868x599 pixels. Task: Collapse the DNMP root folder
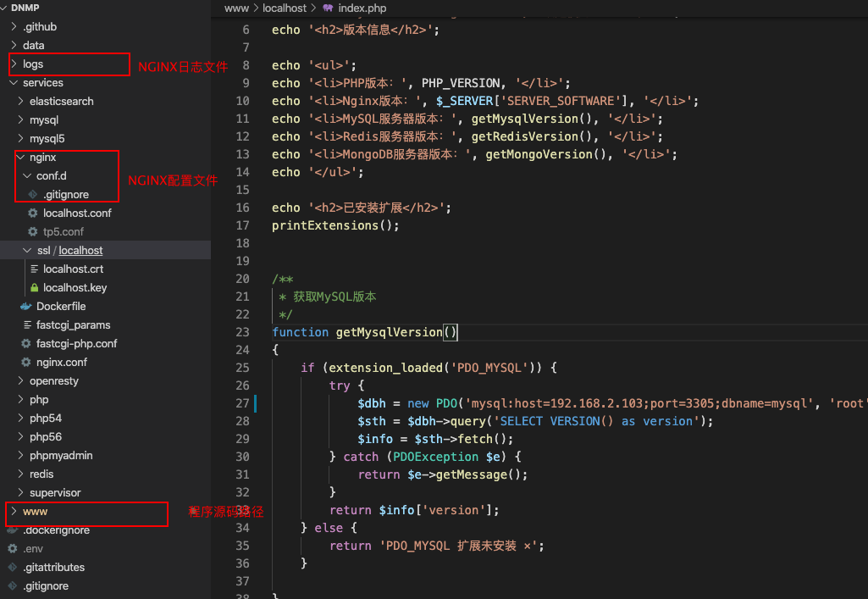4,8
